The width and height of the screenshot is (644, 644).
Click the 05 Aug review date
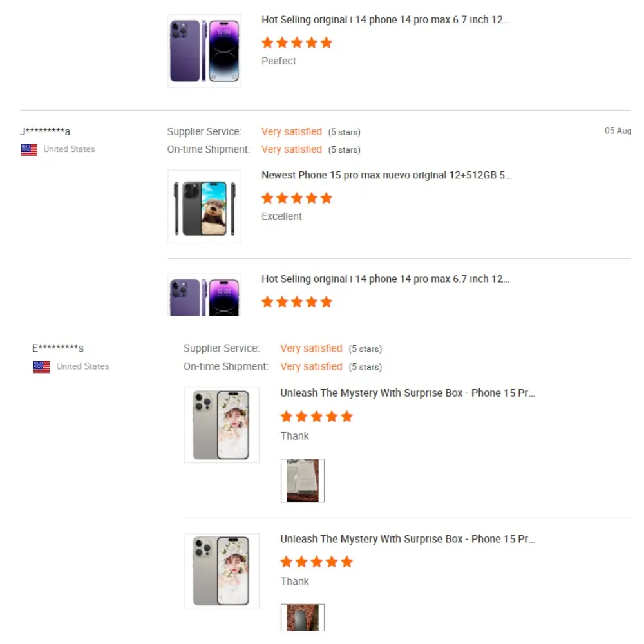click(618, 131)
